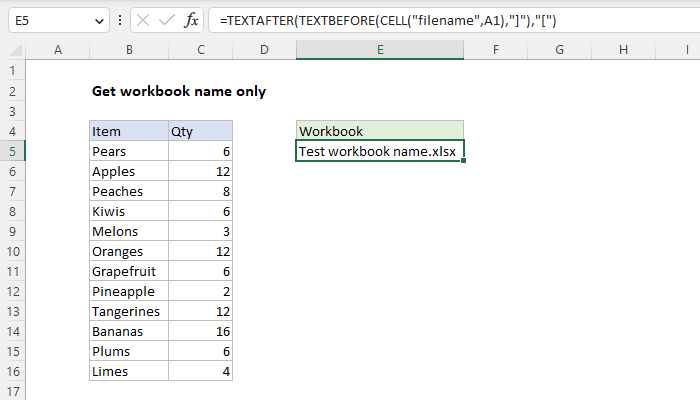Select column A header
700x400 pixels.
[x=58, y=50]
